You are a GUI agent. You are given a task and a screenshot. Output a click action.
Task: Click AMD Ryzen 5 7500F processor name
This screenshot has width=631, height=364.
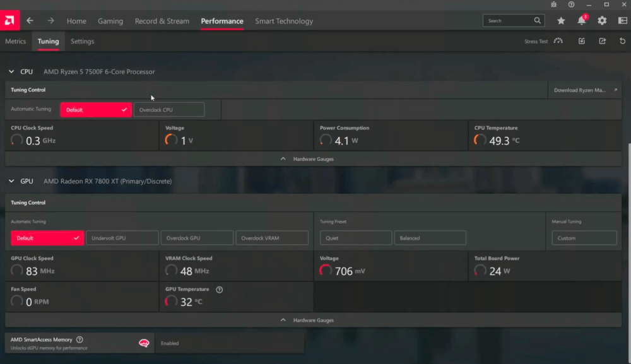[99, 71]
